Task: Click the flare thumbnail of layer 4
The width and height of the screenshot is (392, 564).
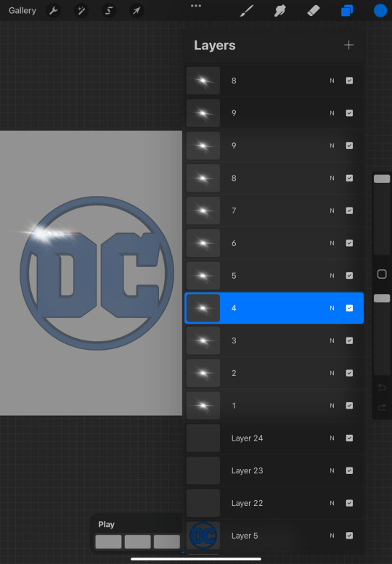Action: 203,308
